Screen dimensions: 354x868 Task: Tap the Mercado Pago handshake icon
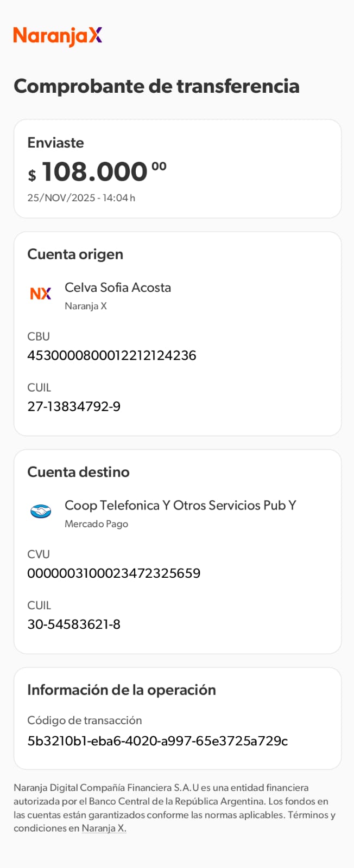pos(41,511)
